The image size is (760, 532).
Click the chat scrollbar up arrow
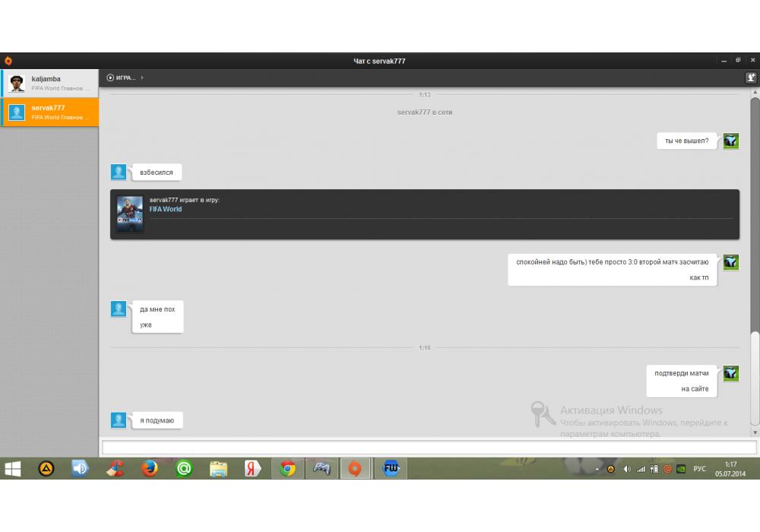click(x=755, y=92)
